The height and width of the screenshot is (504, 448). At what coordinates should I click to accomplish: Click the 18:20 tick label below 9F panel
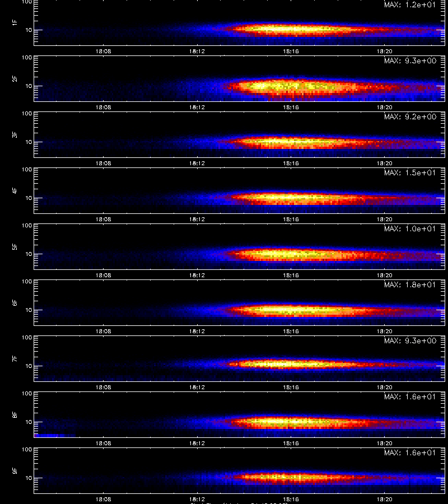pyautogui.click(x=384, y=499)
